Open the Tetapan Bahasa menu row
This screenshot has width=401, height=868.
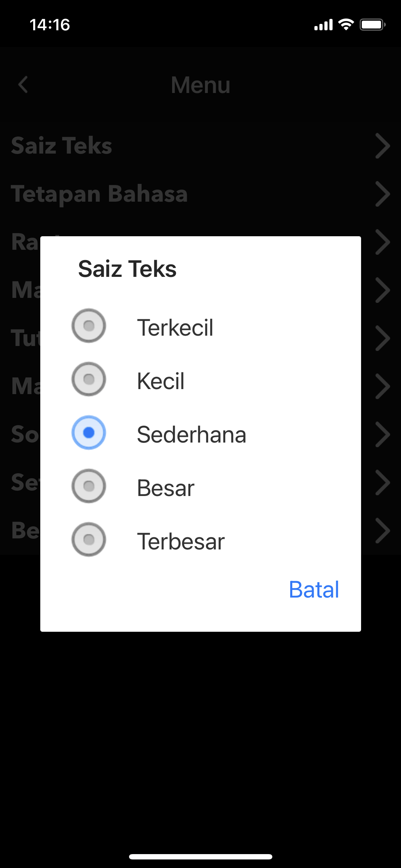click(99, 194)
